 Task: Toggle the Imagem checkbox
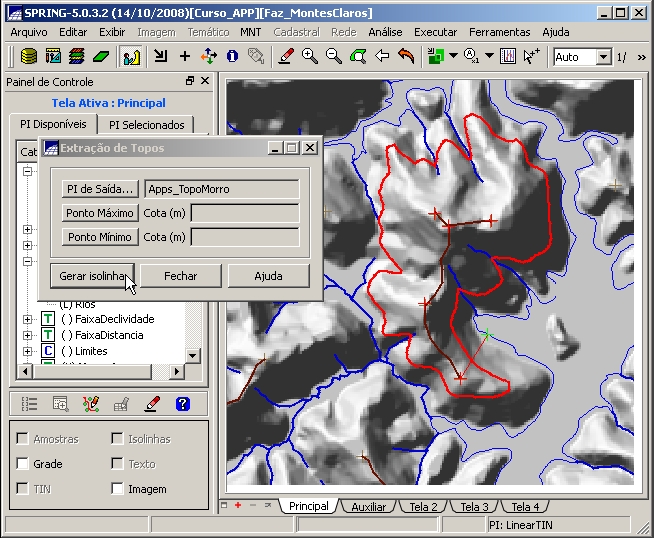coord(118,489)
